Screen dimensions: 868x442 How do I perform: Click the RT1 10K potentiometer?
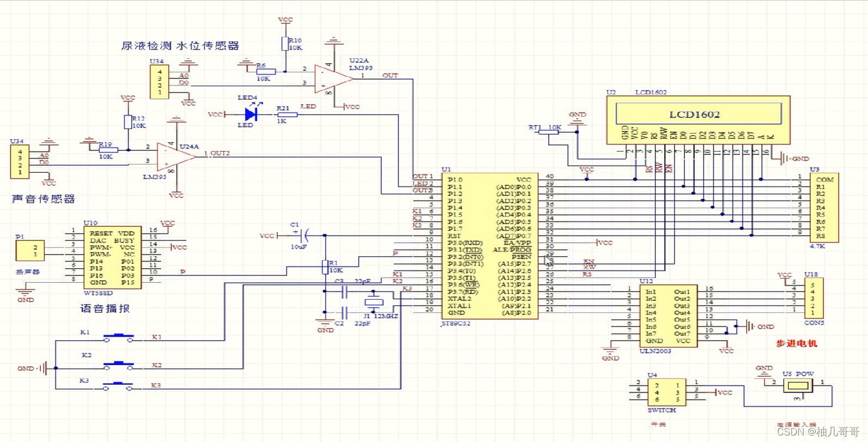tap(549, 132)
